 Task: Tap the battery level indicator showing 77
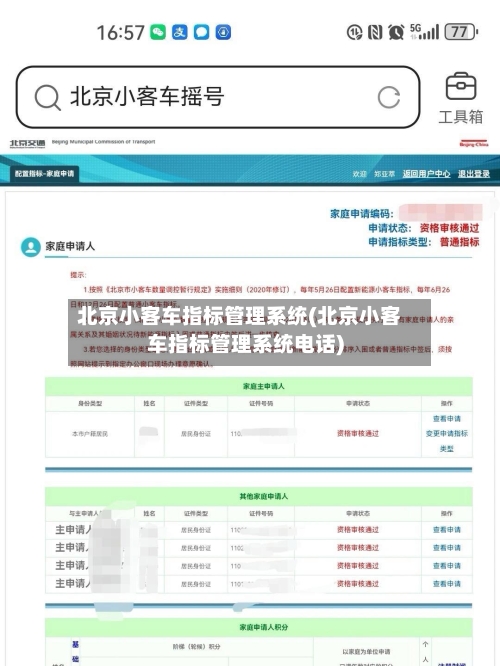click(x=461, y=32)
